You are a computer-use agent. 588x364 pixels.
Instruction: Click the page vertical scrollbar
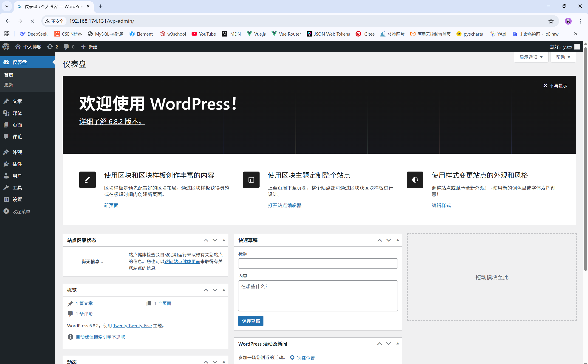585,159
